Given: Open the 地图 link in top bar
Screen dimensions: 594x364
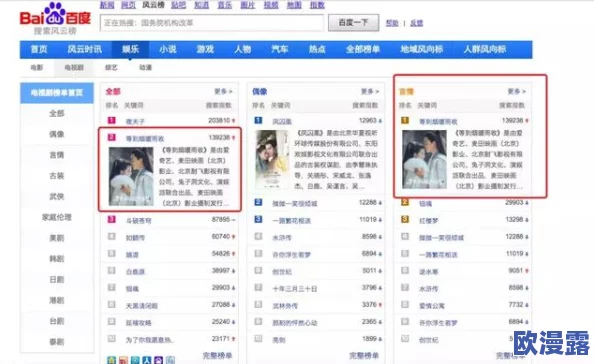Looking at the screenshot, I should click(x=294, y=5).
